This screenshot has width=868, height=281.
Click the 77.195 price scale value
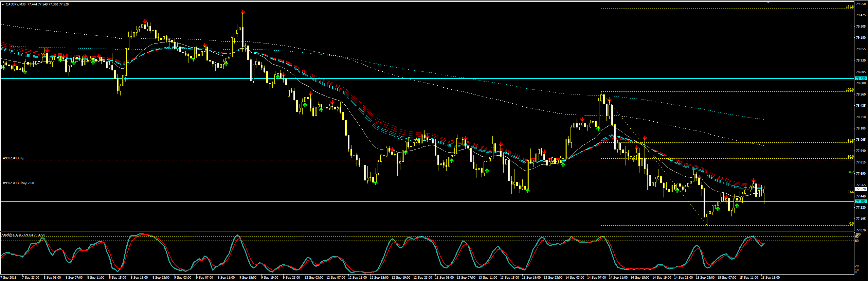click(861, 219)
